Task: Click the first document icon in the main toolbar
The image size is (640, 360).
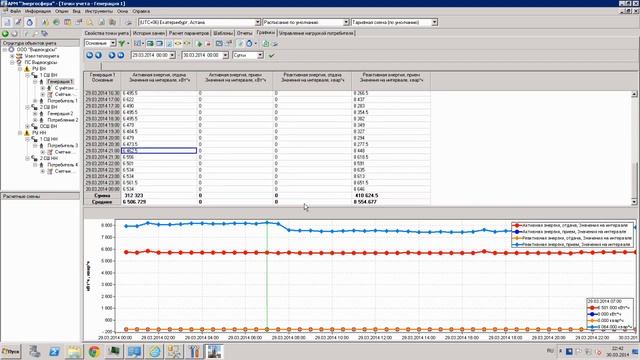Action: [7, 22]
